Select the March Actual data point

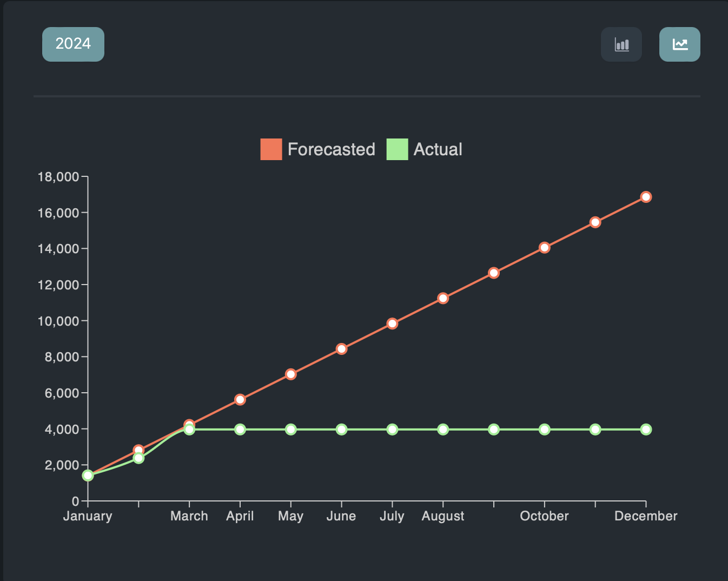tap(189, 430)
